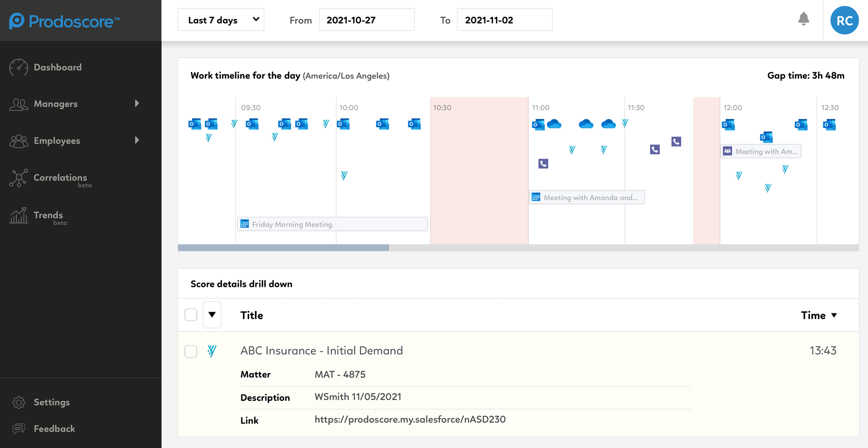Click the Outlook icon under 09:30 label

(252, 124)
